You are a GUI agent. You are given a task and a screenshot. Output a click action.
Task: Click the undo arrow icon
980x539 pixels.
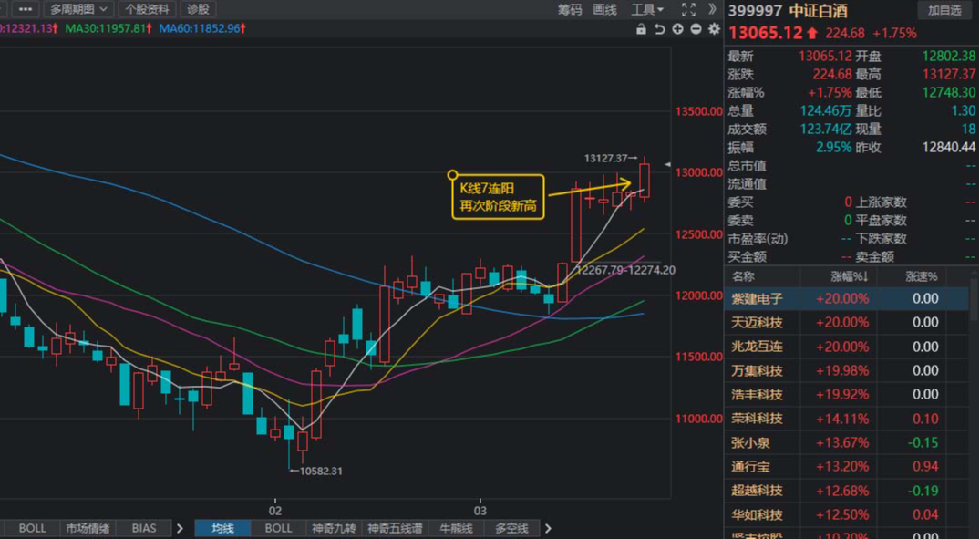[659, 29]
